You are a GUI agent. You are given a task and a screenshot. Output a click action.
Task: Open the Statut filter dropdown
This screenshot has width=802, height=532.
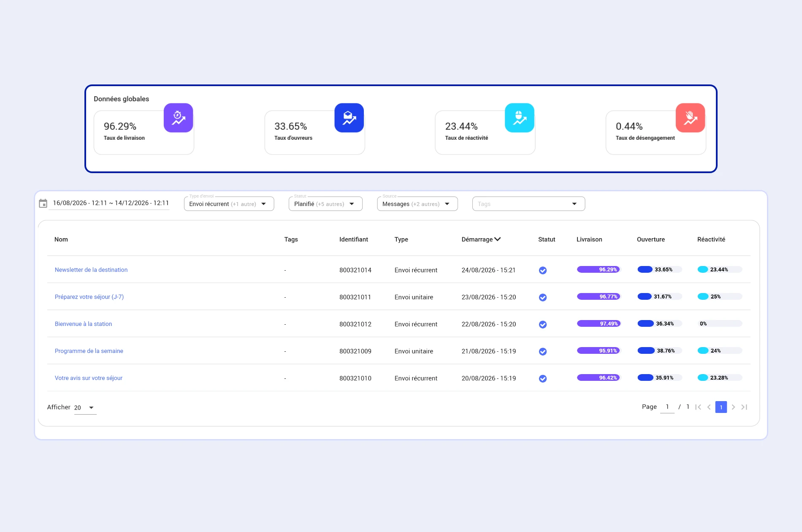coord(325,204)
